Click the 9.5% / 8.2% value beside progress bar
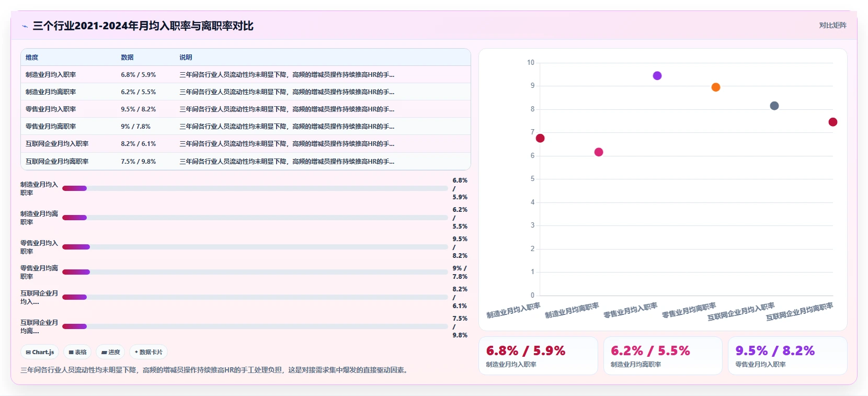Viewport: 868px width, 396px height. point(460,247)
